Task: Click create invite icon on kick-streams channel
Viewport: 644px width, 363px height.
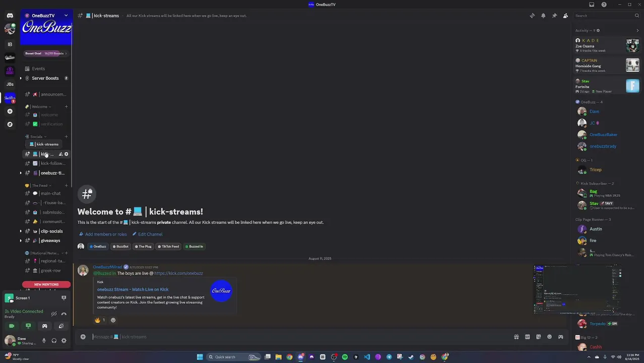Action: pos(60,154)
